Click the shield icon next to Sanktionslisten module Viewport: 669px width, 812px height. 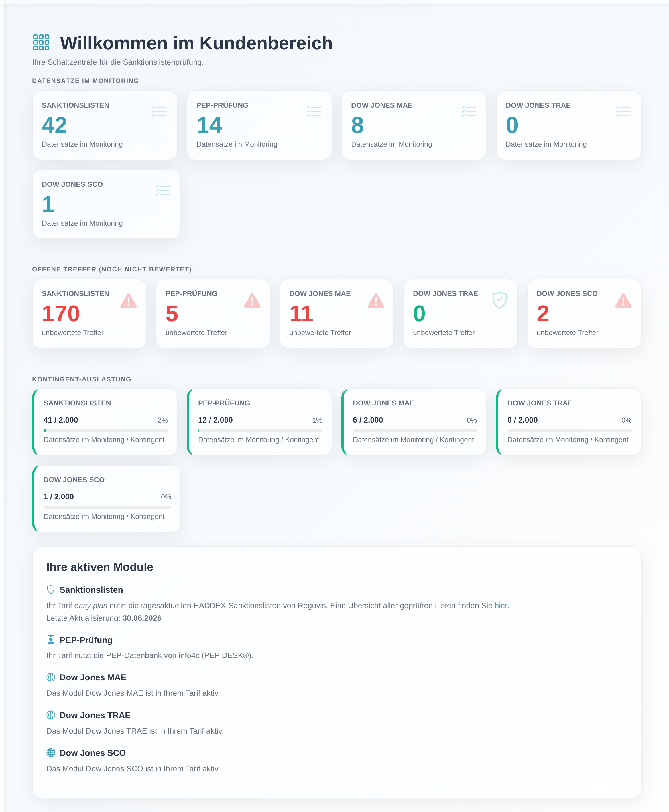coord(50,589)
